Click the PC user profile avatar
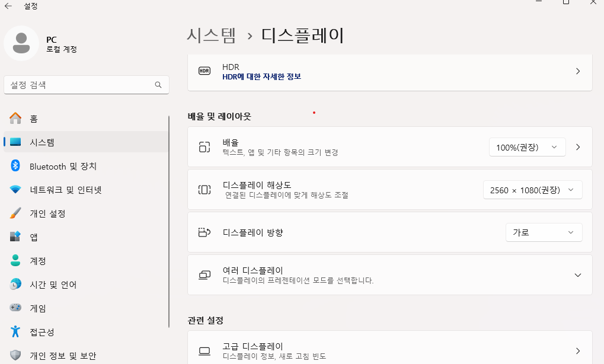The width and height of the screenshot is (604, 364). click(x=21, y=43)
